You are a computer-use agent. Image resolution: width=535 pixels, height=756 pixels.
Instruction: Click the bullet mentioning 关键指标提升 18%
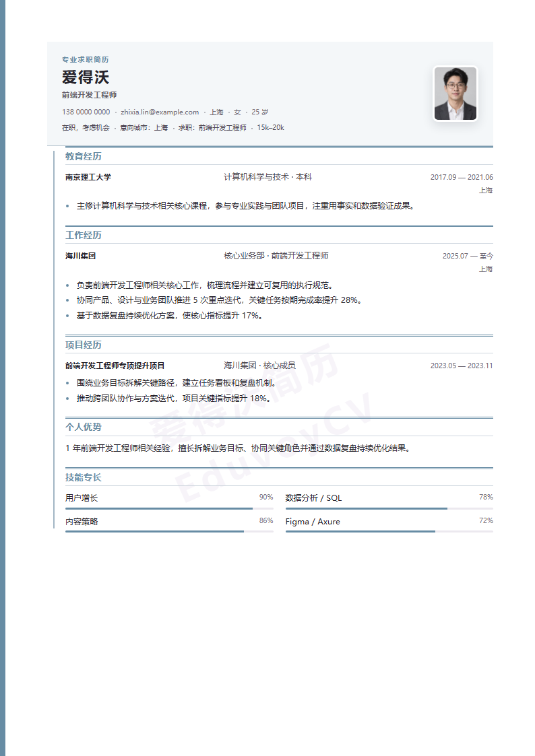174,399
